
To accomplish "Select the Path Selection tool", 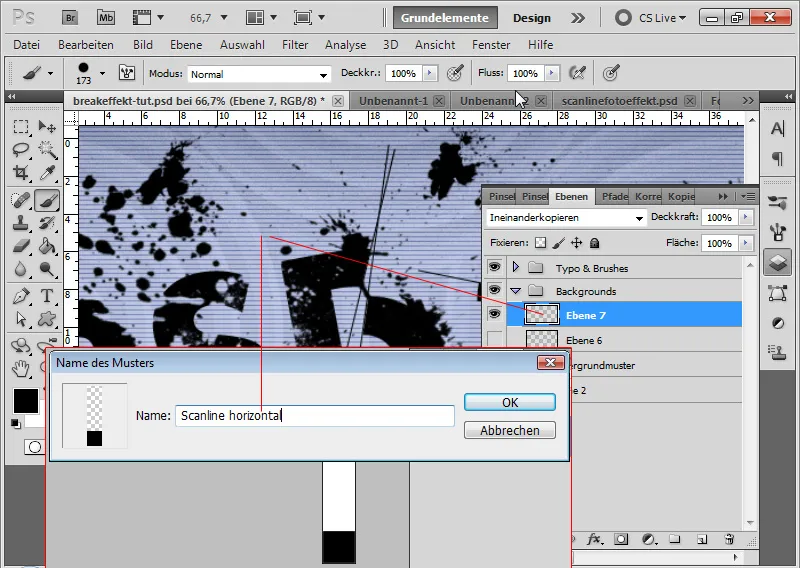I will 20,319.
